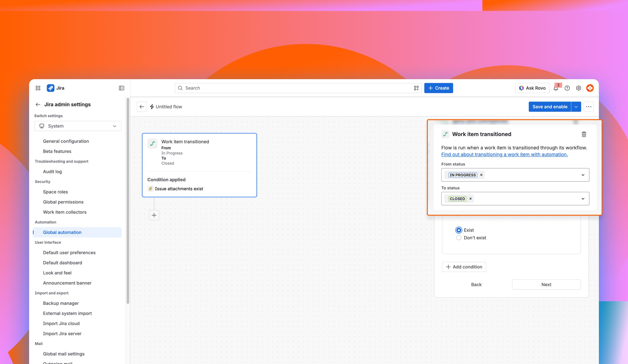Open Save and enable dropdown arrow
Image resolution: width=628 pixels, height=364 pixels.
[576, 107]
